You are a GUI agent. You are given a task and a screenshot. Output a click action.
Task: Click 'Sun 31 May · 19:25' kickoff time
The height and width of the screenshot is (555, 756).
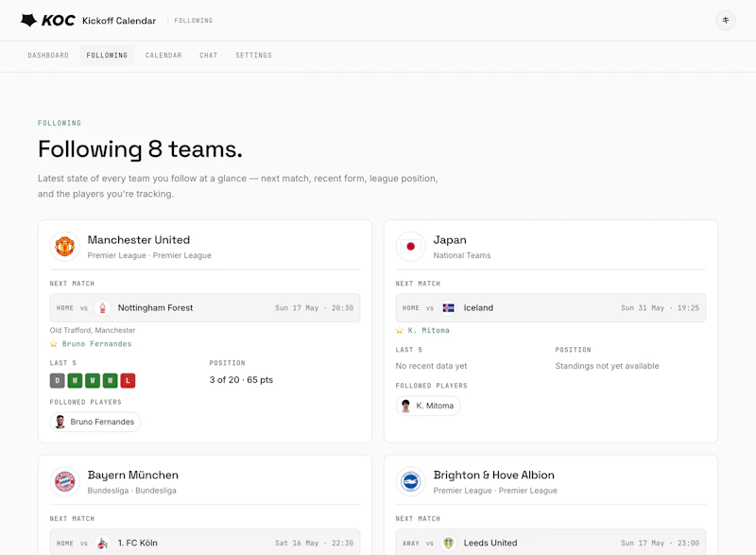[660, 307]
